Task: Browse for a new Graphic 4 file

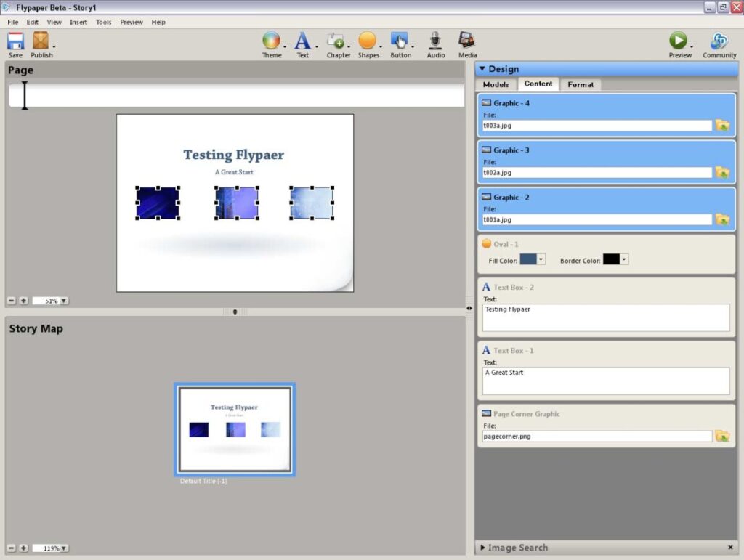Action: click(722, 125)
